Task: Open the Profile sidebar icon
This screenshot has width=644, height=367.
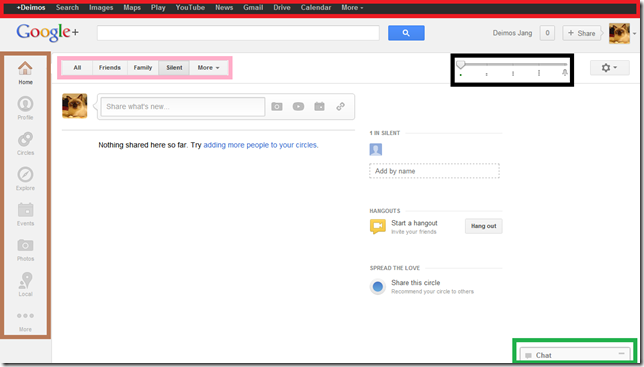Action: click(25, 104)
